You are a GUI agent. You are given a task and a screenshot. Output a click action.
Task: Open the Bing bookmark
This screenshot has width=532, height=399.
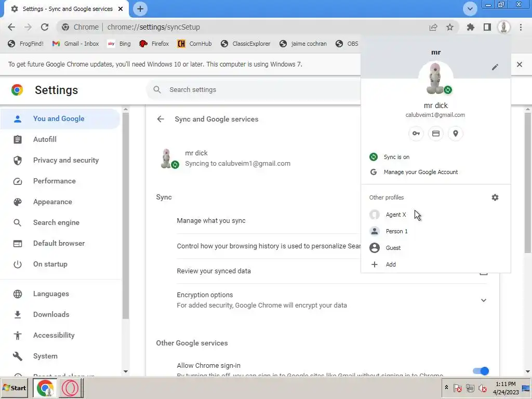119,44
